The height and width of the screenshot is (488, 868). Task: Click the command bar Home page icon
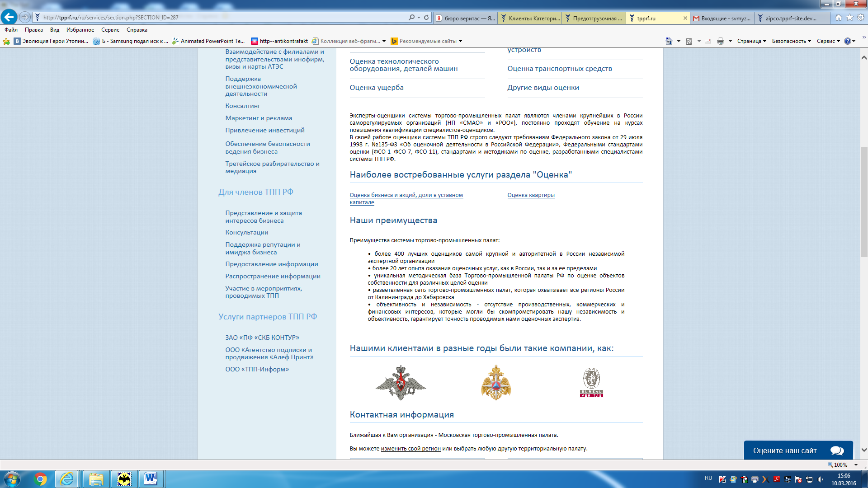click(669, 41)
